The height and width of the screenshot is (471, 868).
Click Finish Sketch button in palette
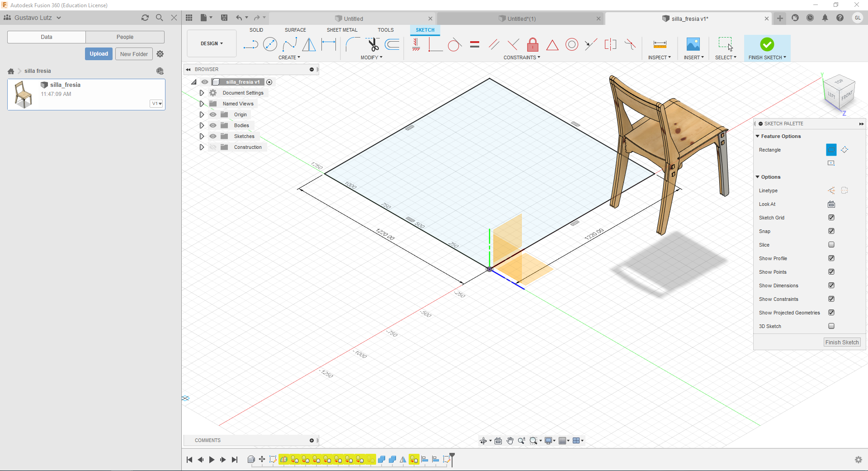tap(842, 343)
